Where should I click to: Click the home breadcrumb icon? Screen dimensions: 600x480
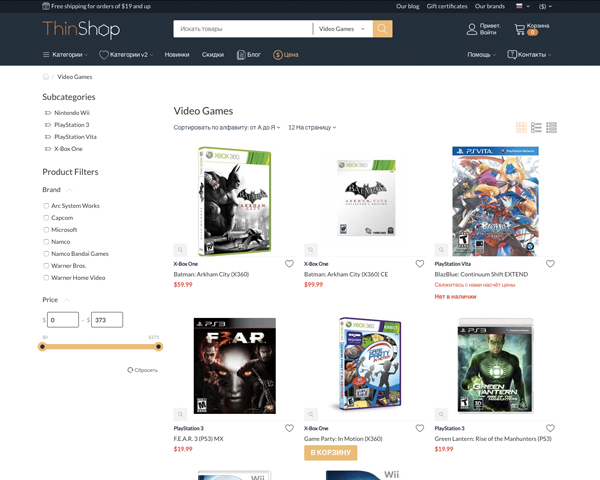[46, 77]
